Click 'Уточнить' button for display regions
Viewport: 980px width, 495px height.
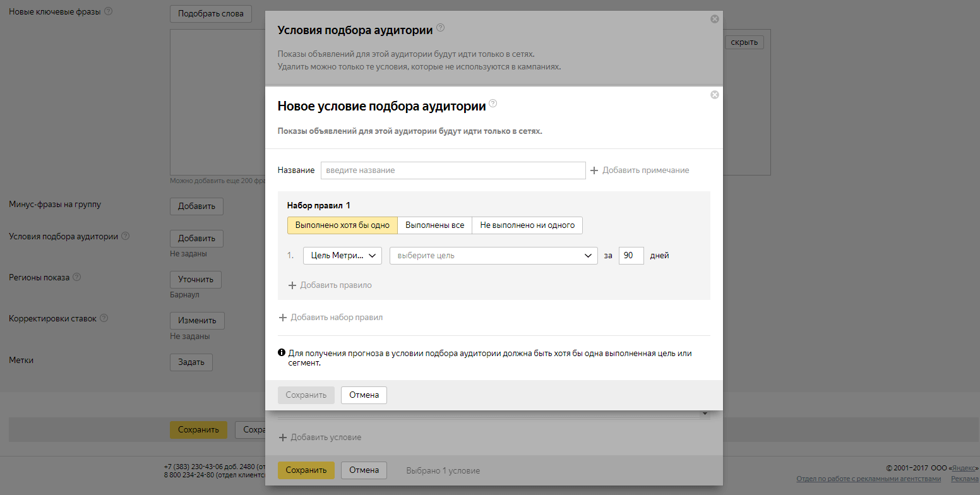(196, 280)
